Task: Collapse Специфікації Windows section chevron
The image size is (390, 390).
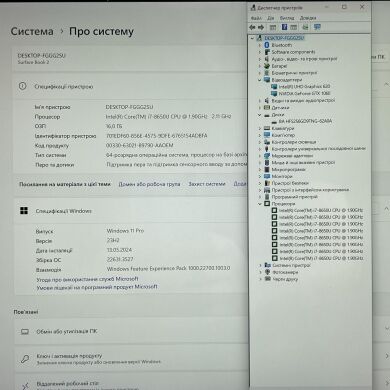Action: (x=386, y=209)
